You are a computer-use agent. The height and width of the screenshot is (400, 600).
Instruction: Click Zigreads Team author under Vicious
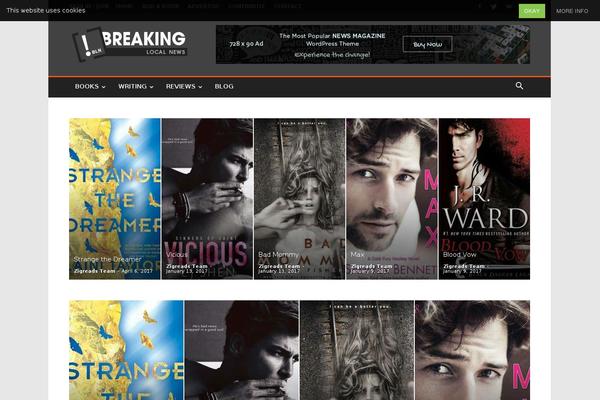(186, 266)
